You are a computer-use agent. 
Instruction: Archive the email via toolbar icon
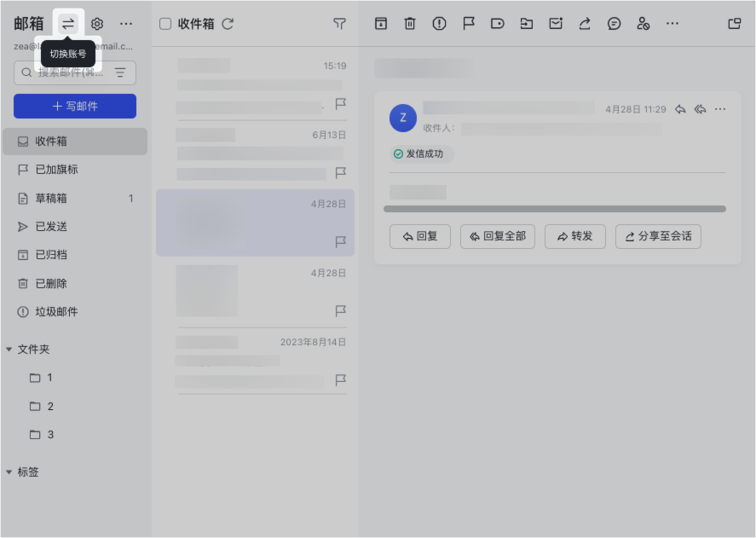tap(381, 24)
